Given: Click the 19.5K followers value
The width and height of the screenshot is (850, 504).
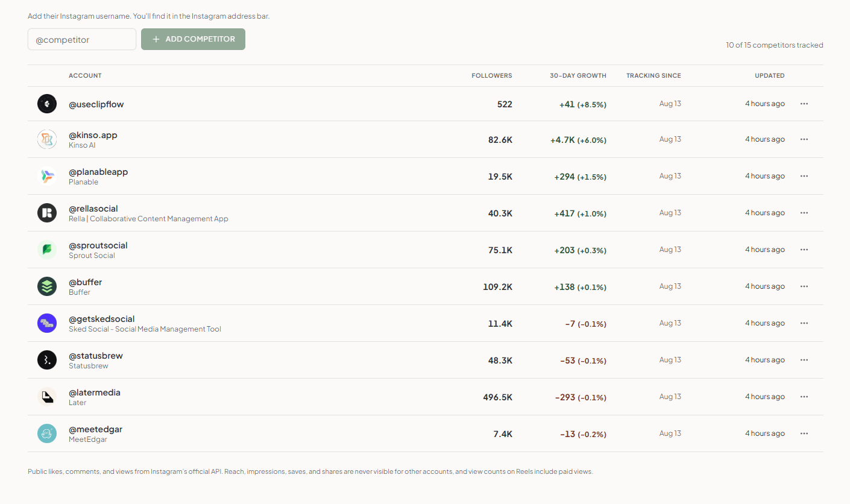Looking at the screenshot, I should tap(500, 177).
